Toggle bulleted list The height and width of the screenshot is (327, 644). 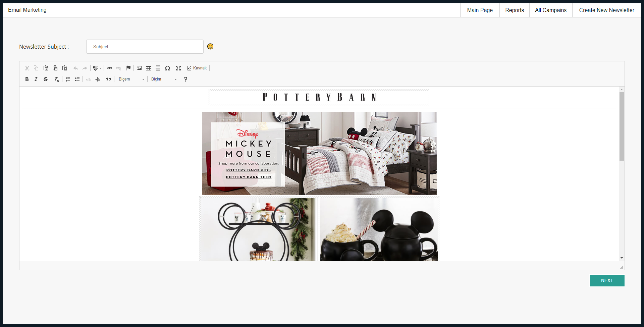click(x=77, y=79)
